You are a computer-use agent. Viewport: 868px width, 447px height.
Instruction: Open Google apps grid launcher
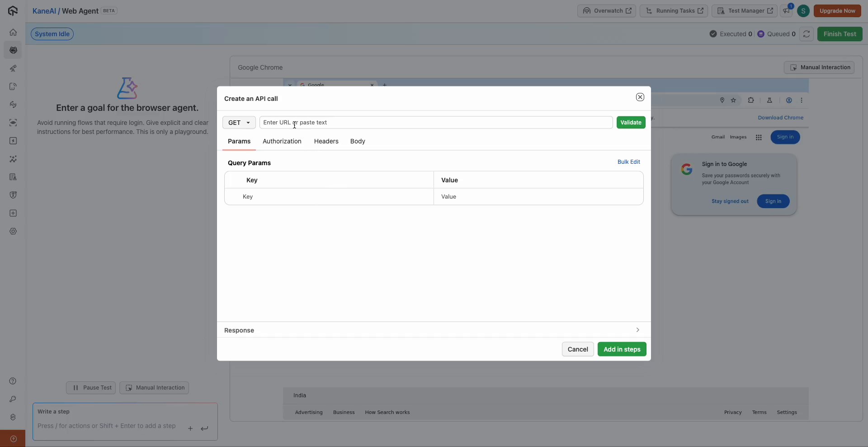[x=759, y=137]
